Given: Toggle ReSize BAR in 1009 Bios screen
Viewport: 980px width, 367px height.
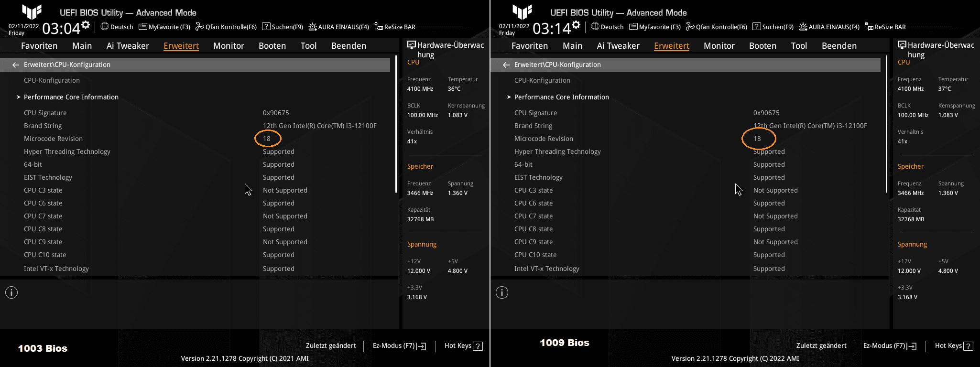Looking at the screenshot, I should coord(885,27).
